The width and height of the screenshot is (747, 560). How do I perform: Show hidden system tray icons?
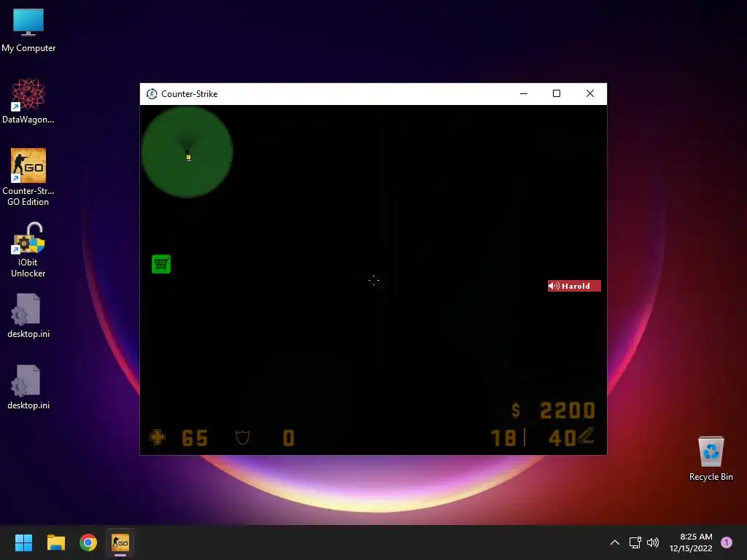615,542
